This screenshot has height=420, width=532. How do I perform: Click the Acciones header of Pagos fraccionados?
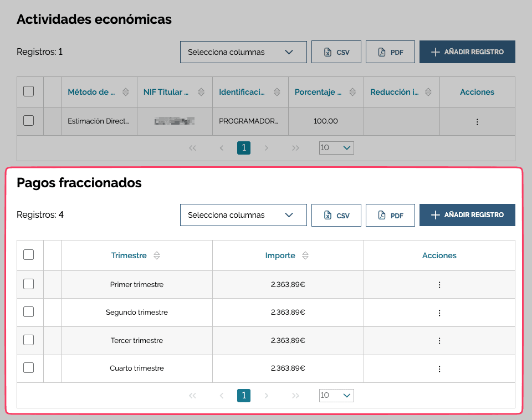(439, 255)
